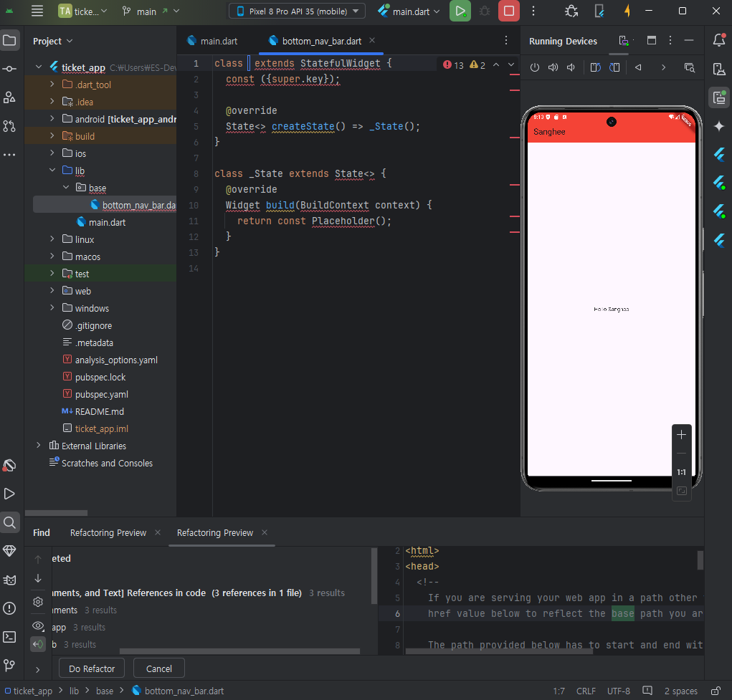Open Git tool window at bottom
Image resolution: width=732 pixels, height=700 pixels.
coord(9,665)
